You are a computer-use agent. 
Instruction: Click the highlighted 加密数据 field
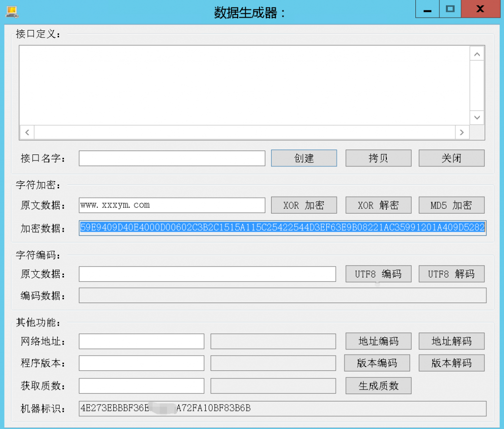283,228
